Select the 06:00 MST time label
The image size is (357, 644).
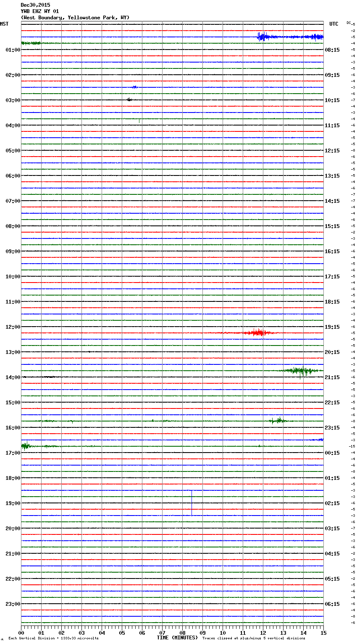13,176
